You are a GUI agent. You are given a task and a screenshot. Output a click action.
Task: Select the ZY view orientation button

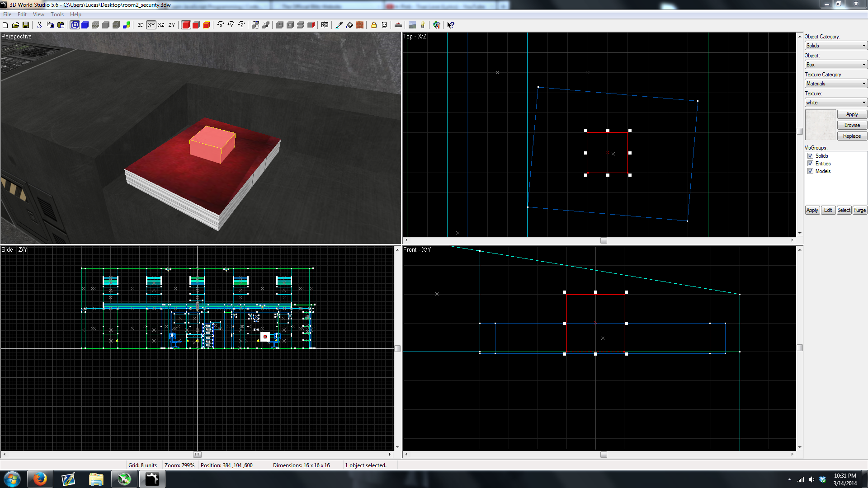[172, 24]
